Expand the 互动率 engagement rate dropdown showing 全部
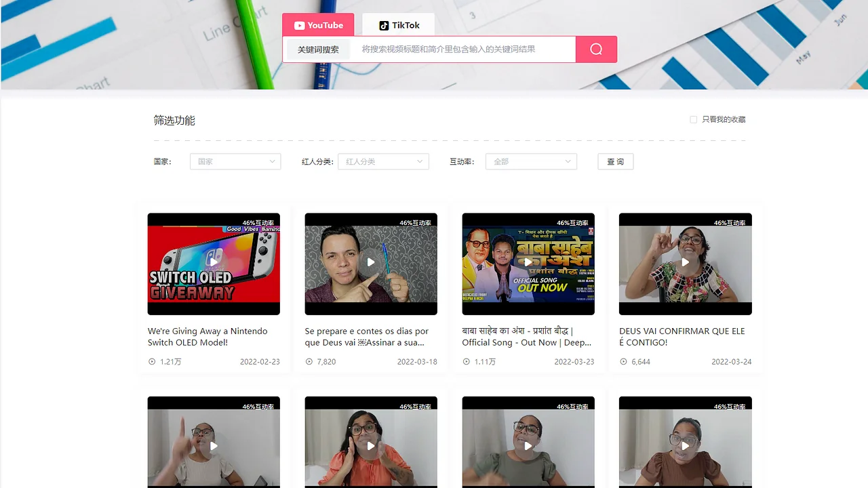This screenshot has width=868, height=488. pyautogui.click(x=531, y=161)
